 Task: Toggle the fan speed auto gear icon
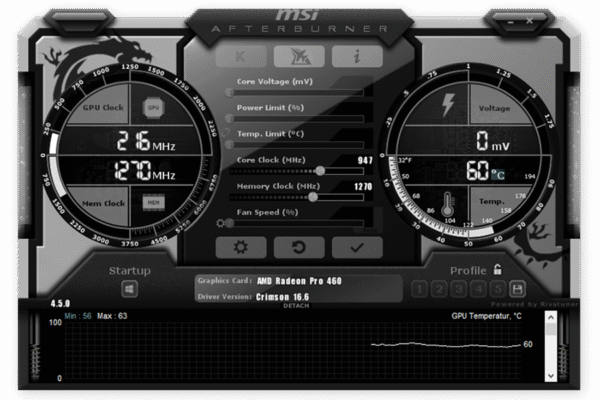pos(220,223)
